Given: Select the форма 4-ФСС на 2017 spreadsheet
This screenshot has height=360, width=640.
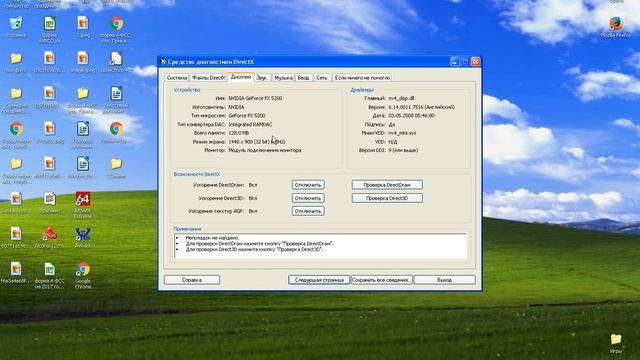Looking at the screenshot, I should click(50, 269).
